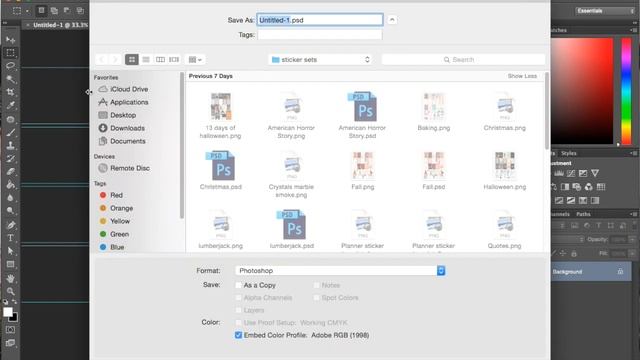This screenshot has height=360, width=640.
Task: Click the Tags input field
Action: pyautogui.click(x=320, y=35)
